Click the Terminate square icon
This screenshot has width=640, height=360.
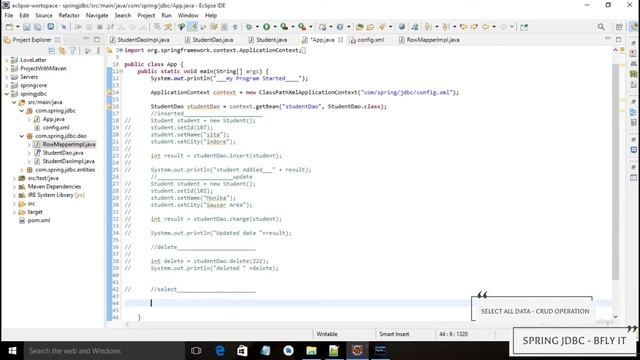tap(100, 27)
